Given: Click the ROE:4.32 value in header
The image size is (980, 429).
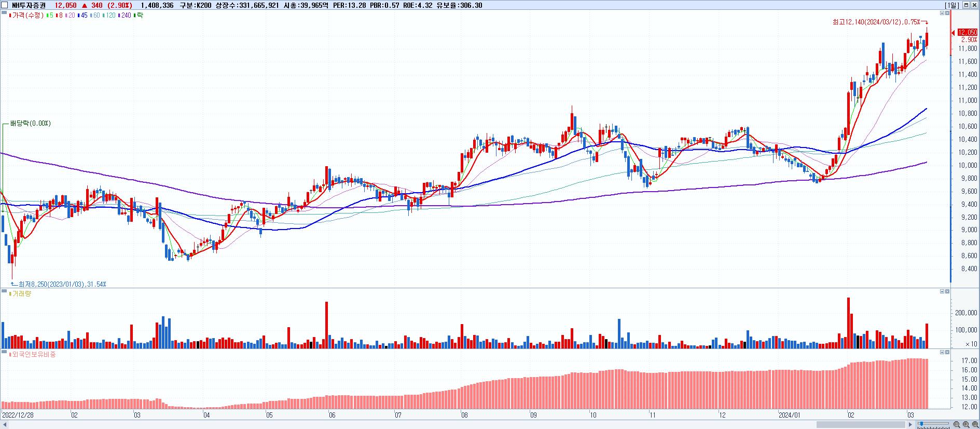Looking at the screenshot, I should point(418,5).
